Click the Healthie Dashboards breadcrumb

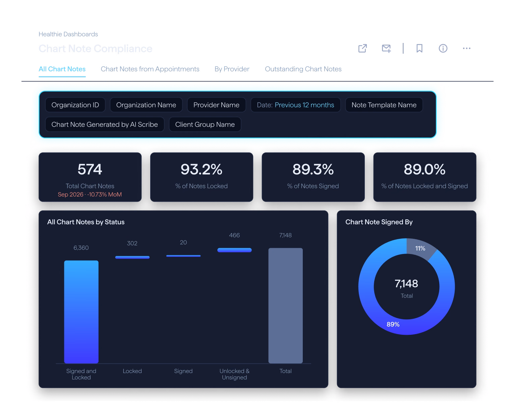[x=68, y=34]
